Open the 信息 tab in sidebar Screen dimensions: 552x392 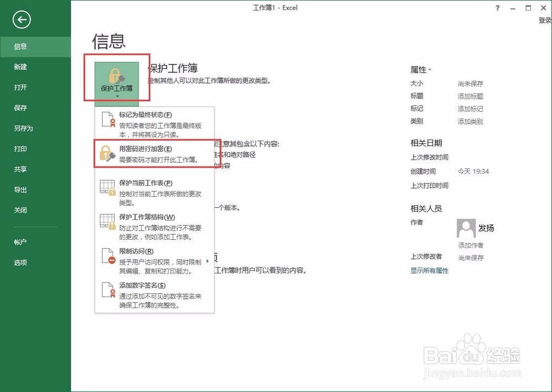point(35,46)
